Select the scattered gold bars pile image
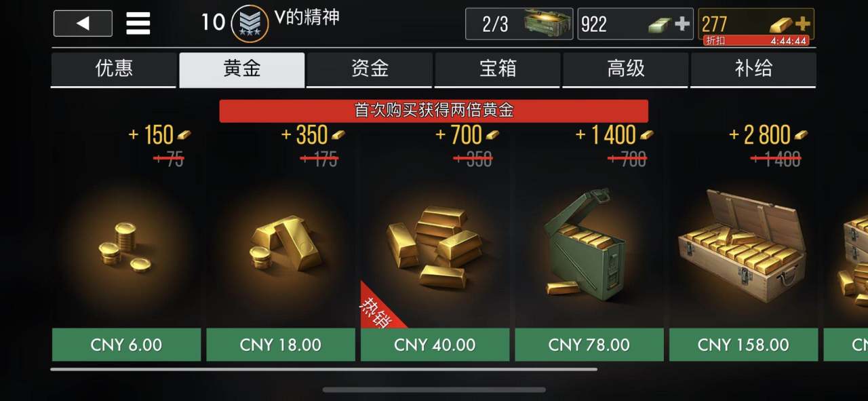 [x=435, y=247]
